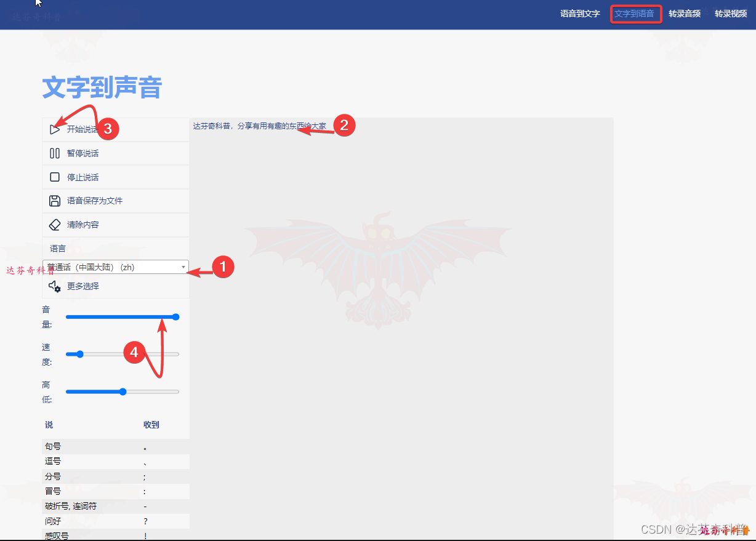The width and height of the screenshot is (756, 541).
Task: Adjust the 音量 volume slider
Action: (122, 317)
